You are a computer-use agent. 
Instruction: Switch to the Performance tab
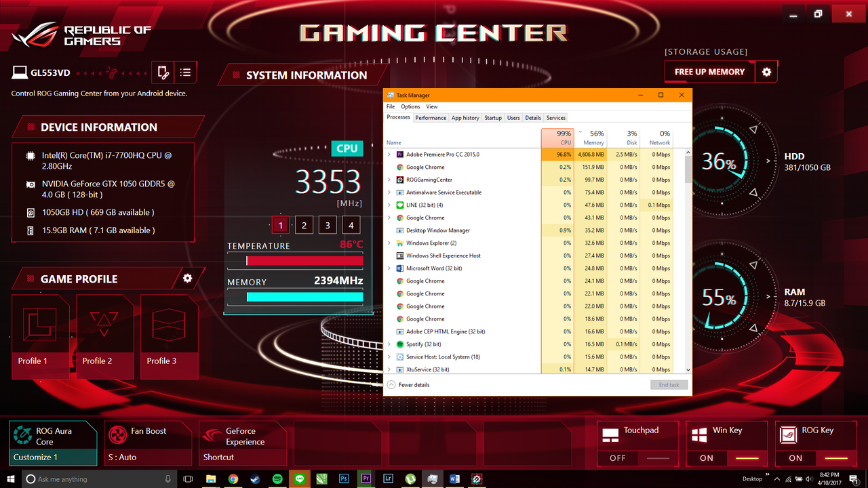point(431,118)
